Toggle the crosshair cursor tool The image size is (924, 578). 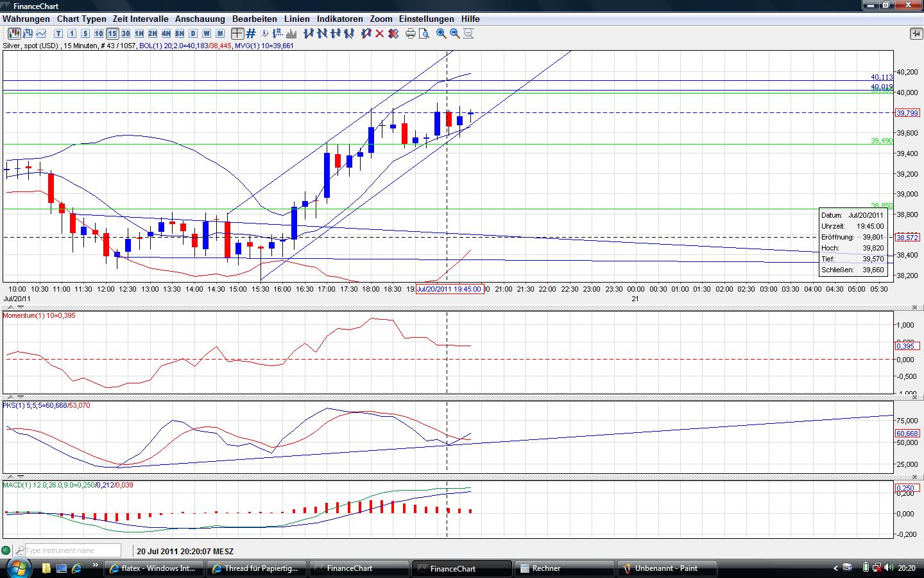coord(237,33)
